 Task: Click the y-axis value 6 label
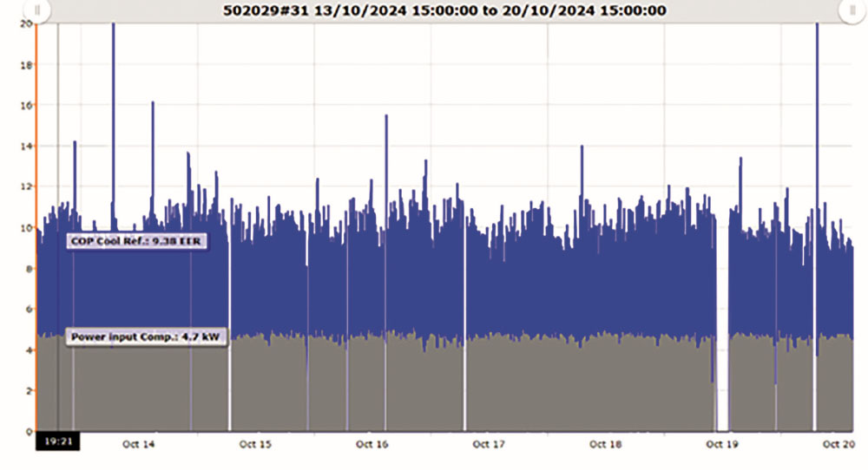click(29, 310)
